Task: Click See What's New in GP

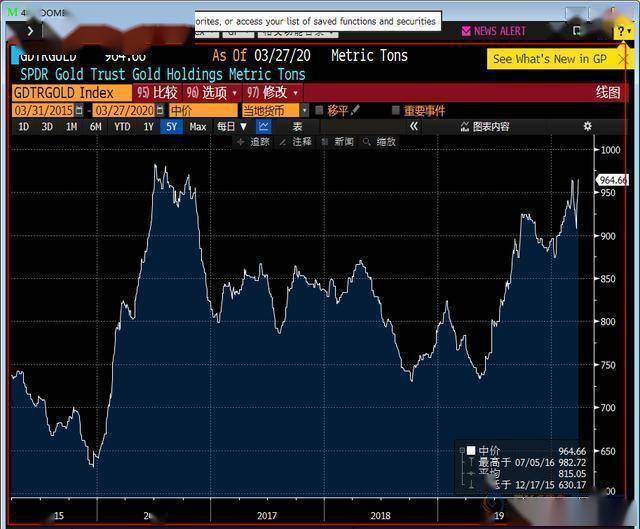Action: tap(555, 59)
